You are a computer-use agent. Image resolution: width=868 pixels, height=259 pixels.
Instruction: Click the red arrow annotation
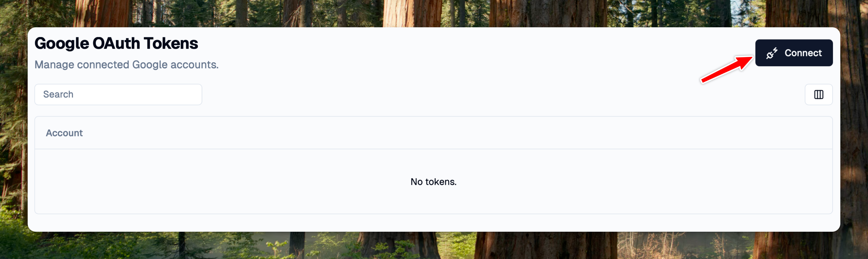[726, 69]
